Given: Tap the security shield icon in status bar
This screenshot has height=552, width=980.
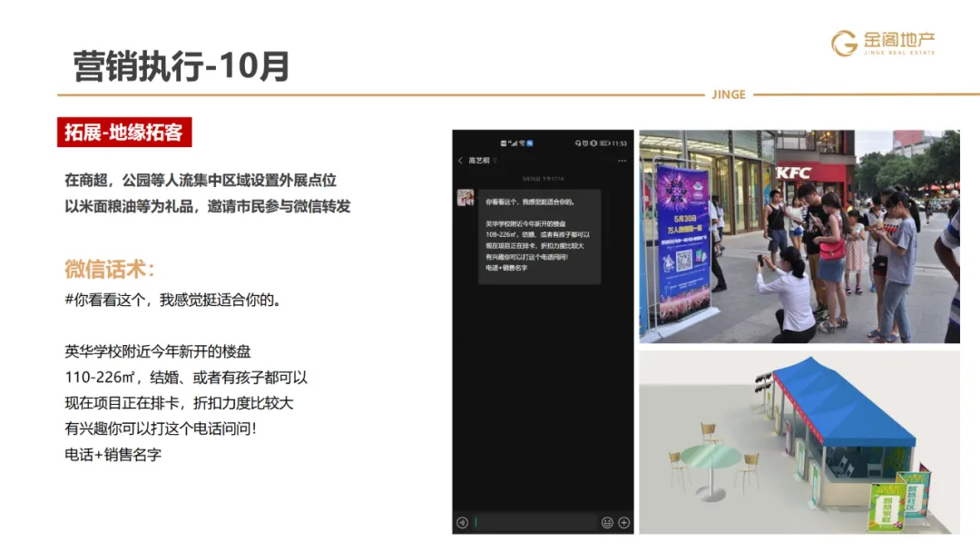Looking at the screenshot, I should (585, 143).
